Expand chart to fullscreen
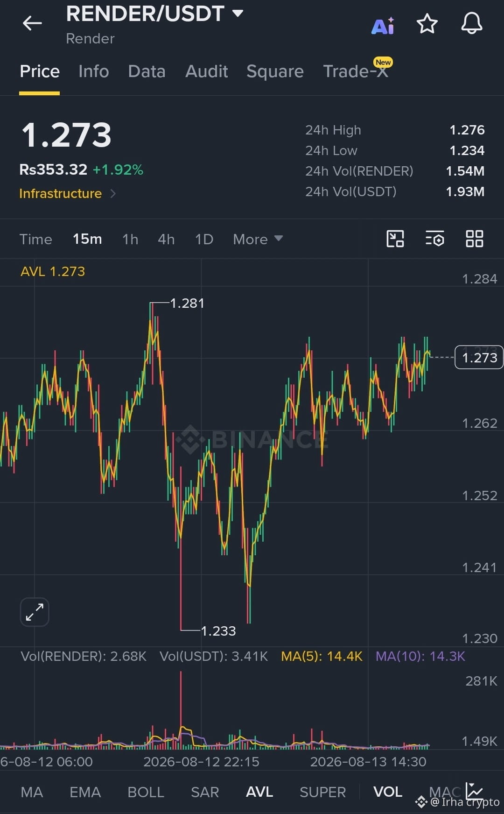 pos(35,612)
